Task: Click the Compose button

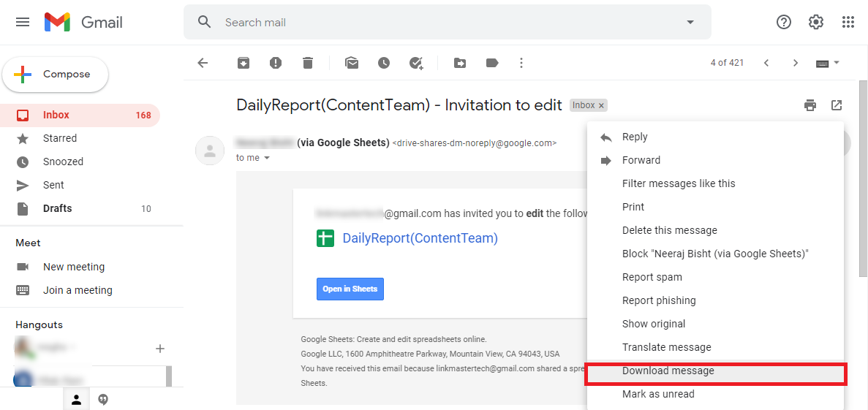Action: click(x=56, y=74)
